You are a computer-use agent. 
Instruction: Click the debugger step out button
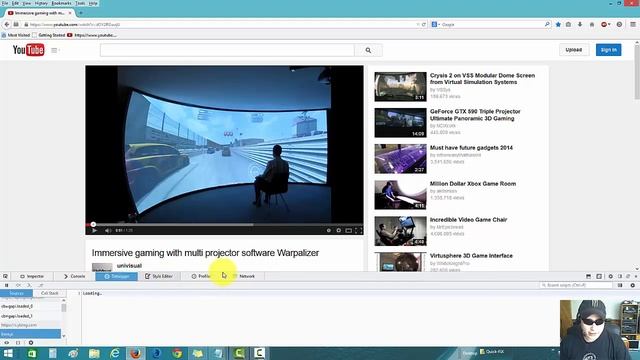click(x=40, y=285)
